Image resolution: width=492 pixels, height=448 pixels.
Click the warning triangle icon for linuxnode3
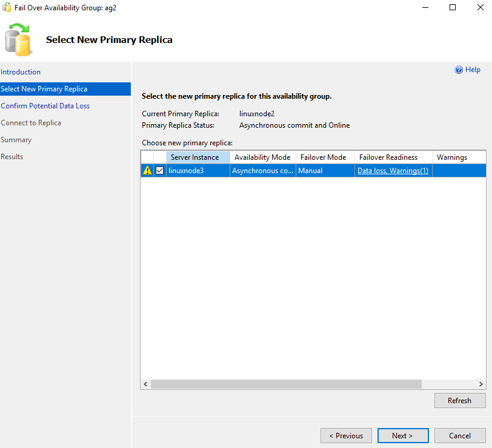point(147,171)
